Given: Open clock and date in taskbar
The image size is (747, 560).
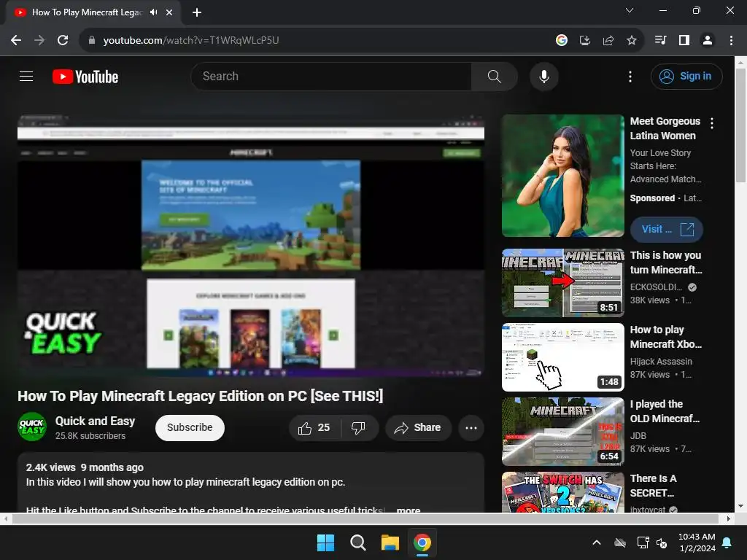Looking at the screenshot, I should click(697, 542).
